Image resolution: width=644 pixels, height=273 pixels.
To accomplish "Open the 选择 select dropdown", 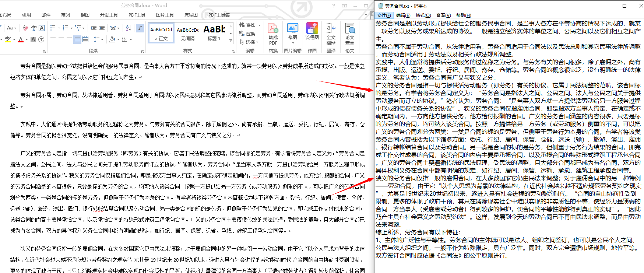I will coord(249,42).
